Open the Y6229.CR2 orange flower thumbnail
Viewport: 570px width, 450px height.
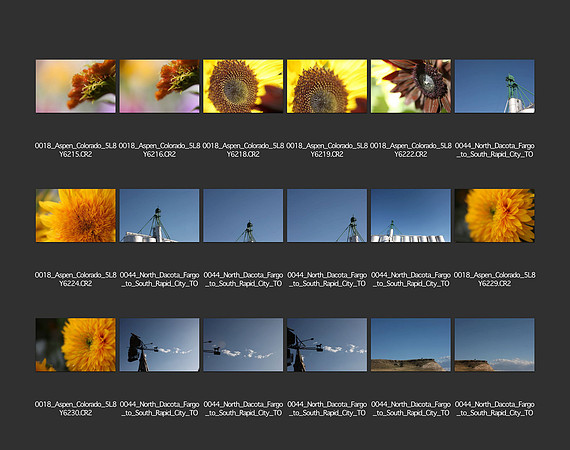[x=494, y=215]
